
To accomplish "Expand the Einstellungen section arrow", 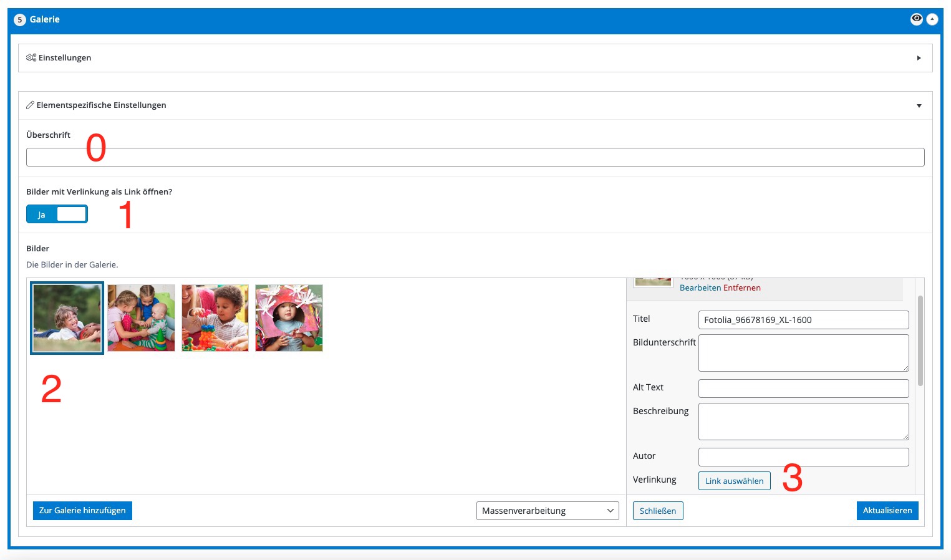I will point(919,58).
